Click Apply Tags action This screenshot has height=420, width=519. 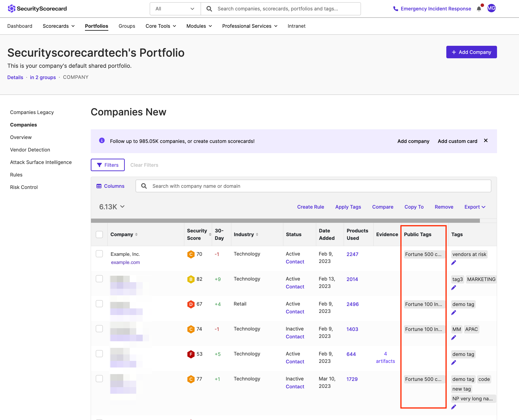348,207
